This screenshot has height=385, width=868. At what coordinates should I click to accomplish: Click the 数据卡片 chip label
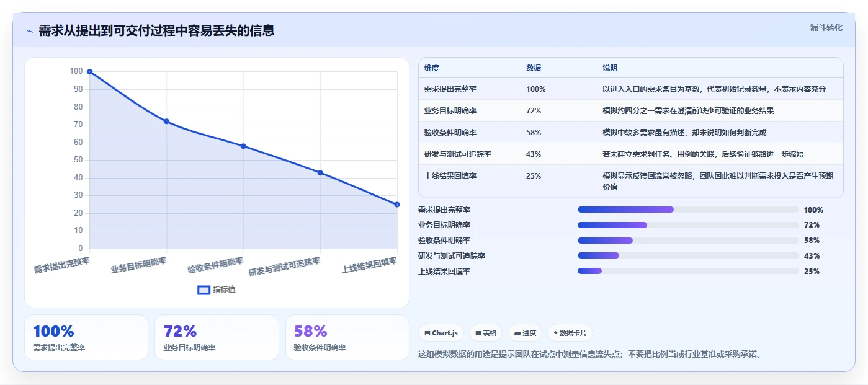point(573,333)
